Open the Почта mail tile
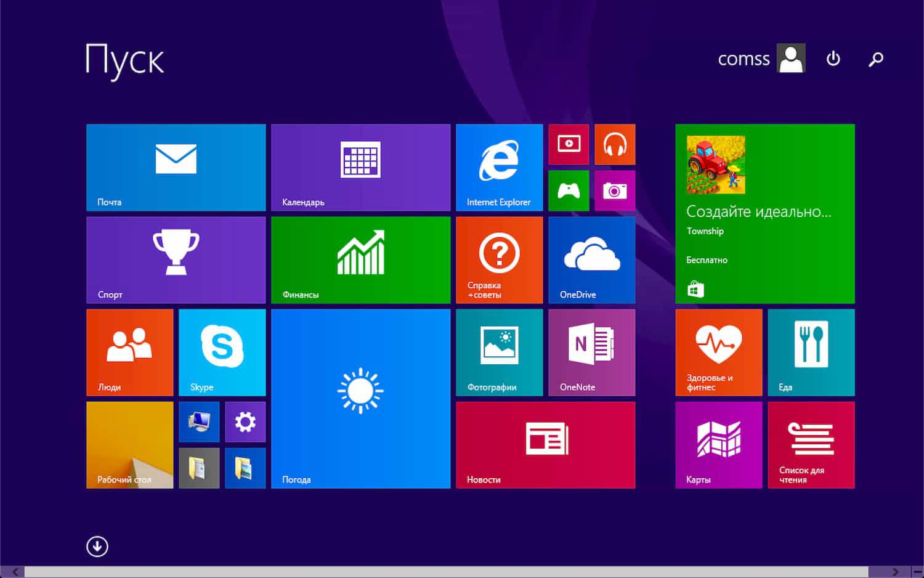This screenshot has width=924, height=578. 176,166
